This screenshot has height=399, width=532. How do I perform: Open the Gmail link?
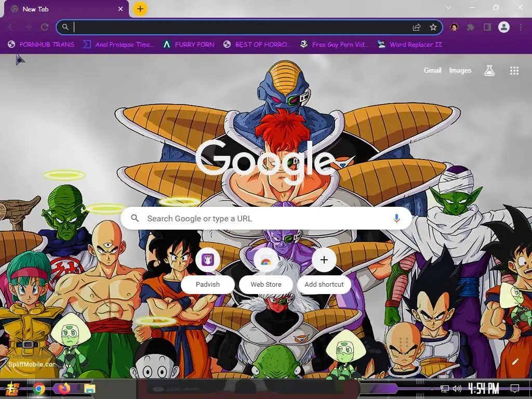pyautogui.click(x=433, y=71)
